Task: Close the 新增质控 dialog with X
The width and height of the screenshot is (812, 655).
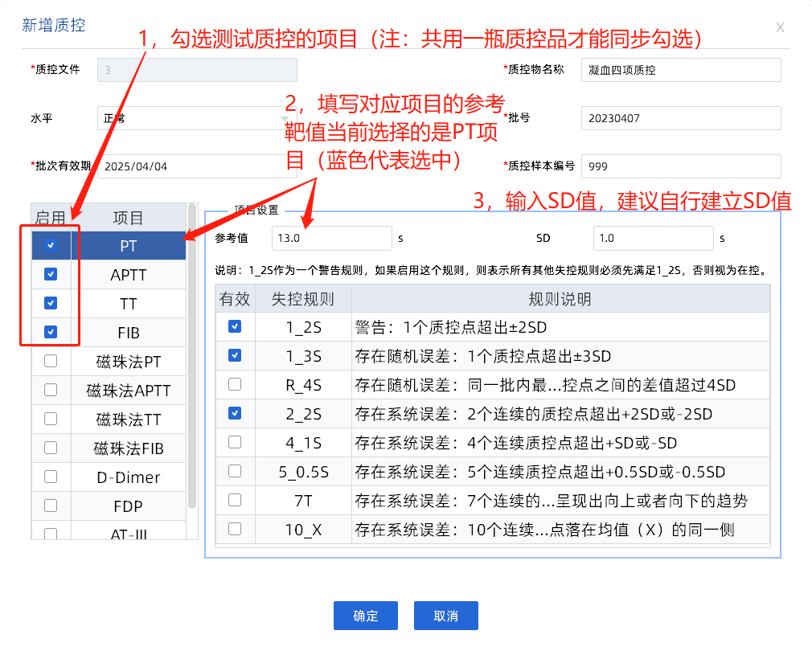Action: coord(780,27)
